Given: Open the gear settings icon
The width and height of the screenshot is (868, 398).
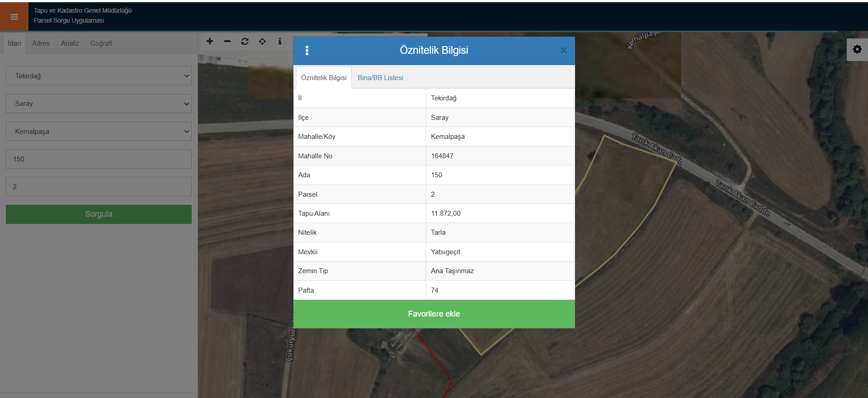Looking at the screenshot, I should (857, 49).
